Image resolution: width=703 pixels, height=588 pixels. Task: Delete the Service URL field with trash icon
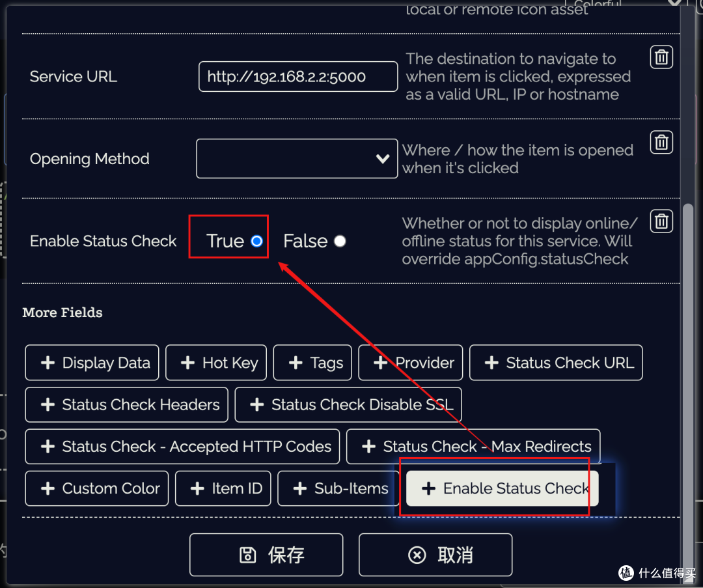661,58
